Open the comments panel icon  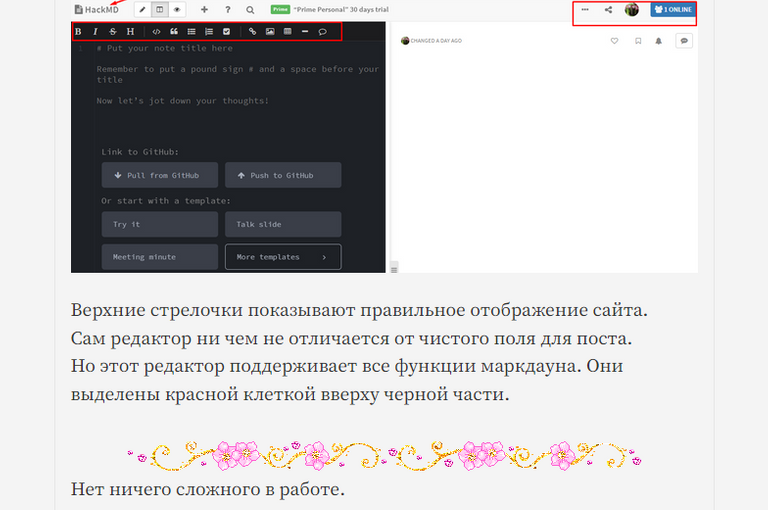click(x=684, y=41)
